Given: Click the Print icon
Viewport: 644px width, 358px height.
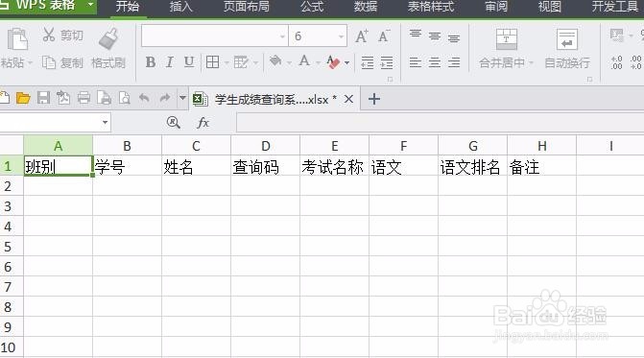Looking at the screenshot, I should [83, 98].
